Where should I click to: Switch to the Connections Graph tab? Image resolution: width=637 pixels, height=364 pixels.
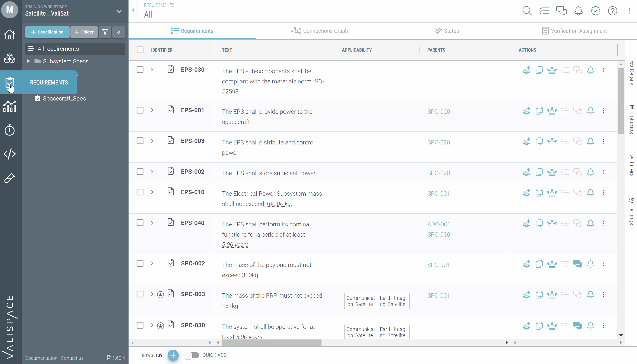(x=319, y=31)
